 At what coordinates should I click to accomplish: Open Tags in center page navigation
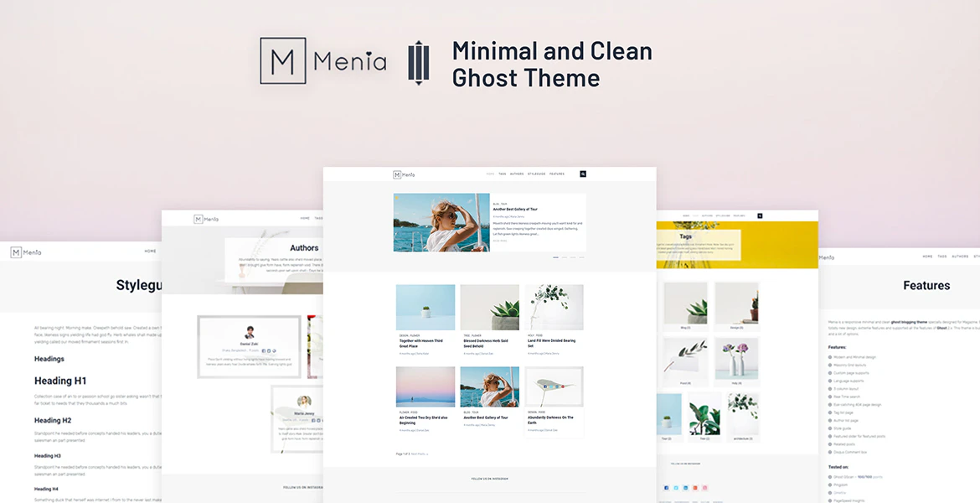[x=502, y=174]
